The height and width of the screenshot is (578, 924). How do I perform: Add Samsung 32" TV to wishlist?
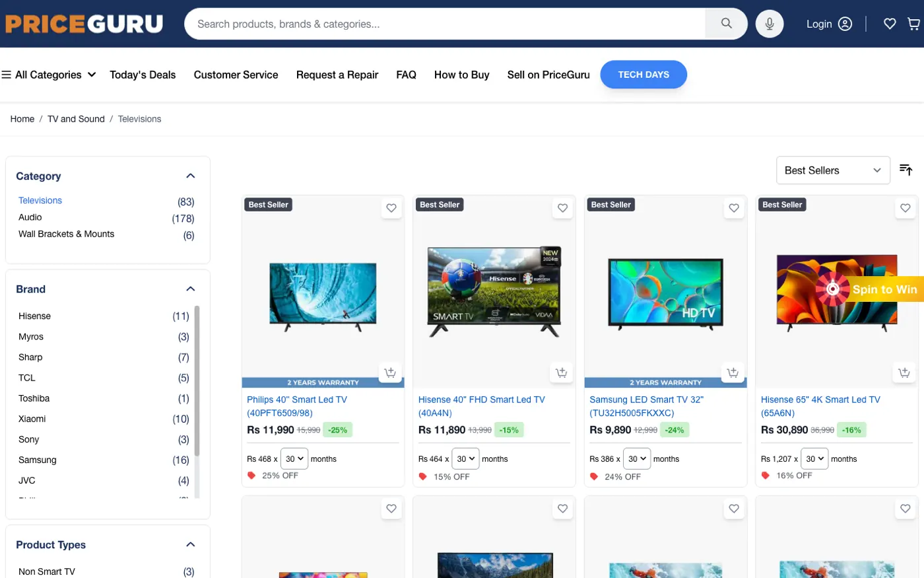pos(734,208)
